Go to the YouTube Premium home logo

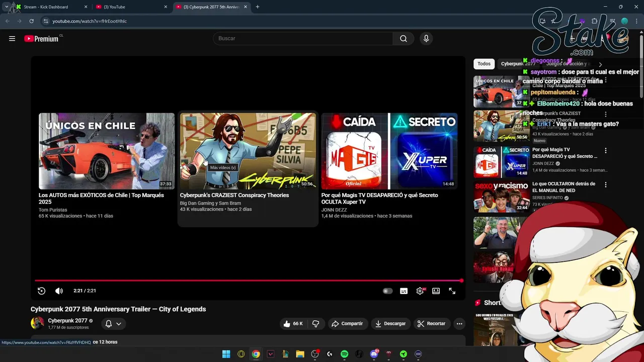click(x=41, y=39)
